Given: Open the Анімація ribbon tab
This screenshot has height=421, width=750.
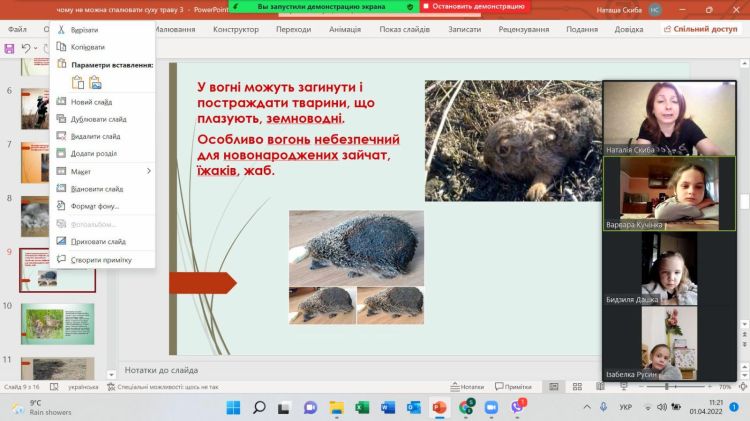Looking at the screenshot, I should [345, 29].
